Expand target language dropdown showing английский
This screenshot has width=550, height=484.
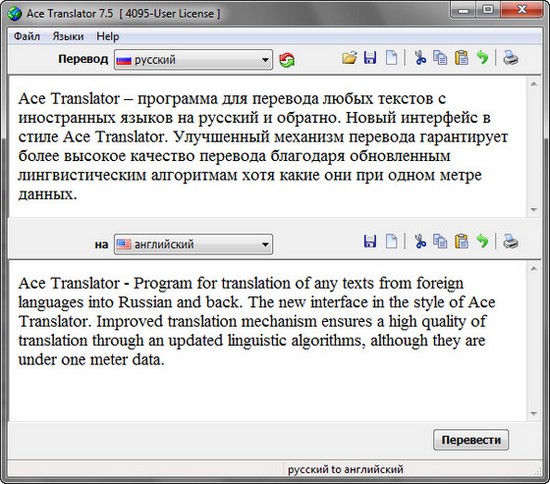193,244
